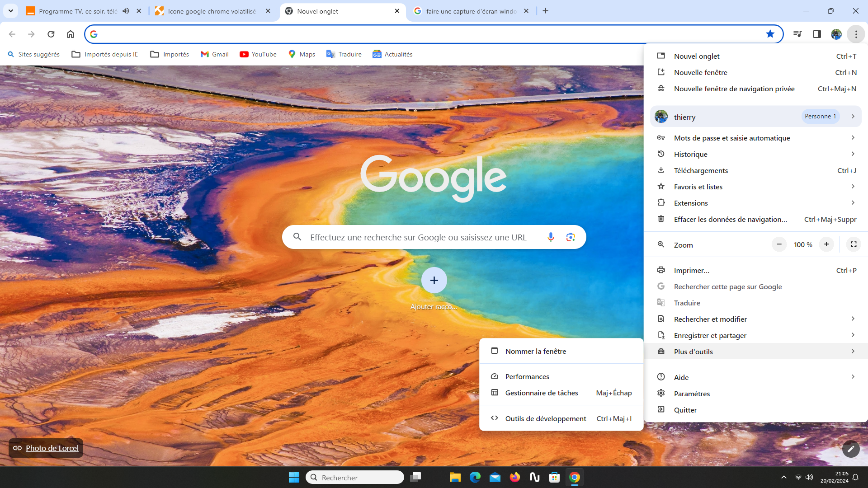
Task: Open Google Lens image search icon
Action: coord(571,237)
